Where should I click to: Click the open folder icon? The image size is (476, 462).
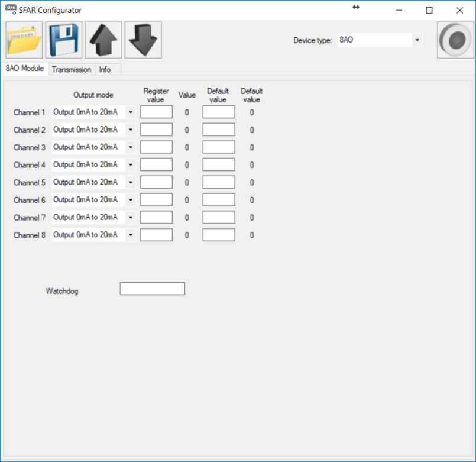pos(24,40)
